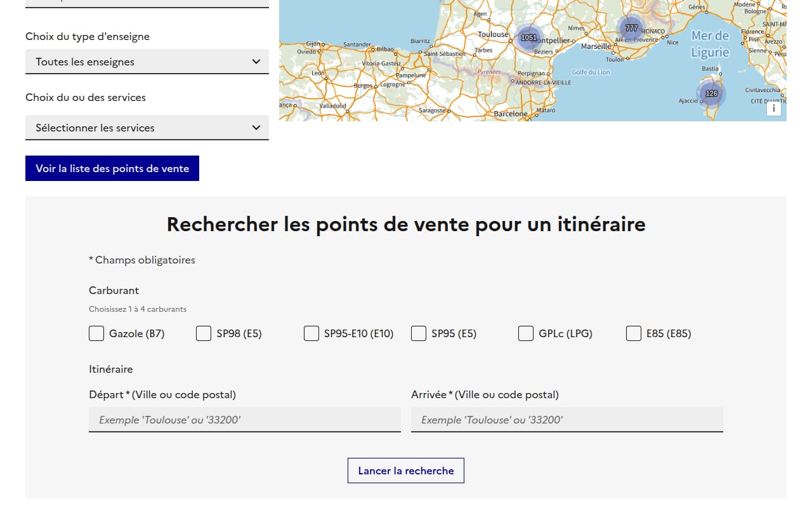Click the 126 cluster marker on Corsica
This screenshot has width=812, height=508.
coord(711,93)
